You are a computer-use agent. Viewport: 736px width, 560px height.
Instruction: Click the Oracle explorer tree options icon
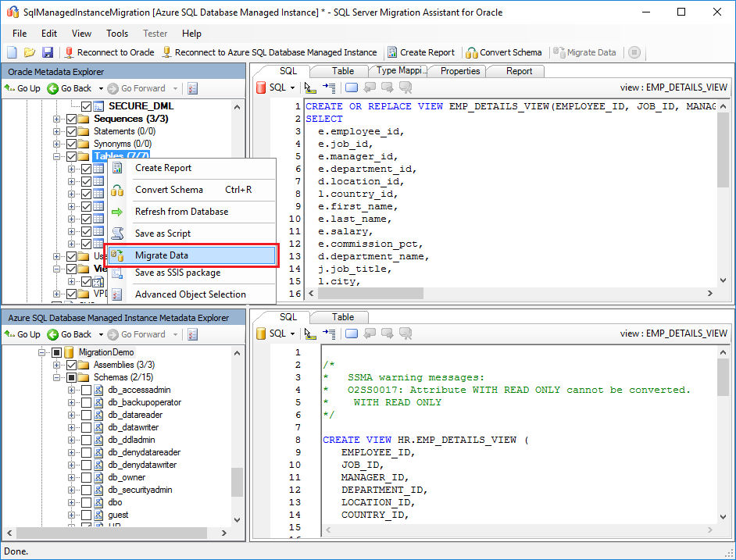coord(192,88)
